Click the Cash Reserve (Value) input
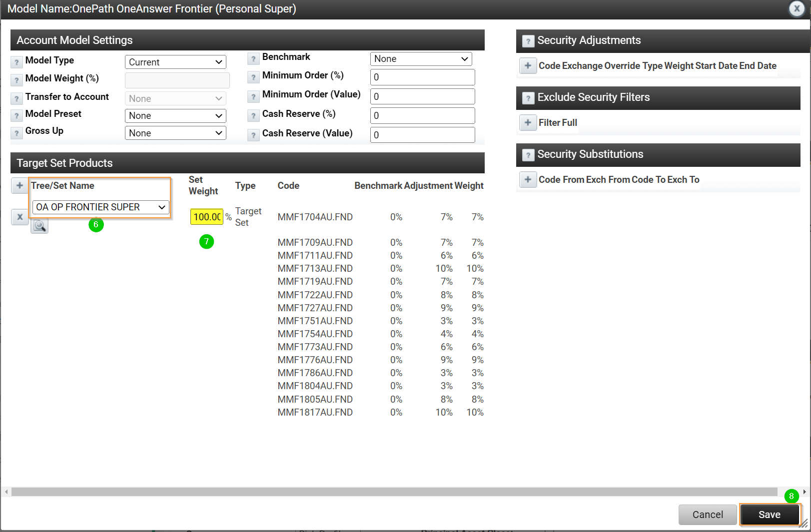This screenshot has width=811, height=532. (x=422, y=135)
